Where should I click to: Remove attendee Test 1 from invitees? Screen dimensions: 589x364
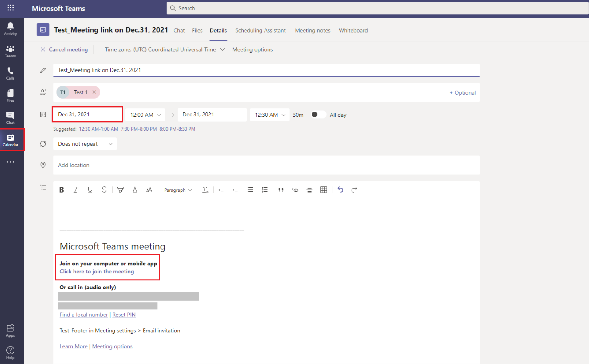(x=94, y=92)
